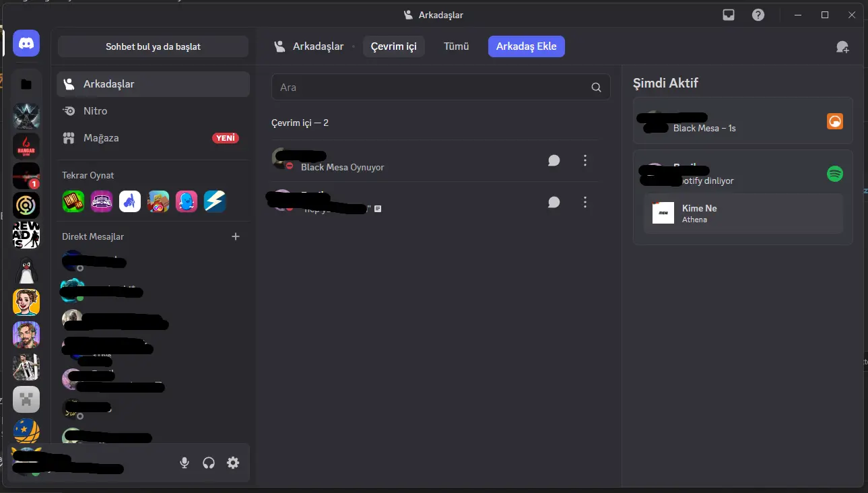Open the striped-jersey football player server
The width and height of the screenshot is (868, 493).
(26, 367)
